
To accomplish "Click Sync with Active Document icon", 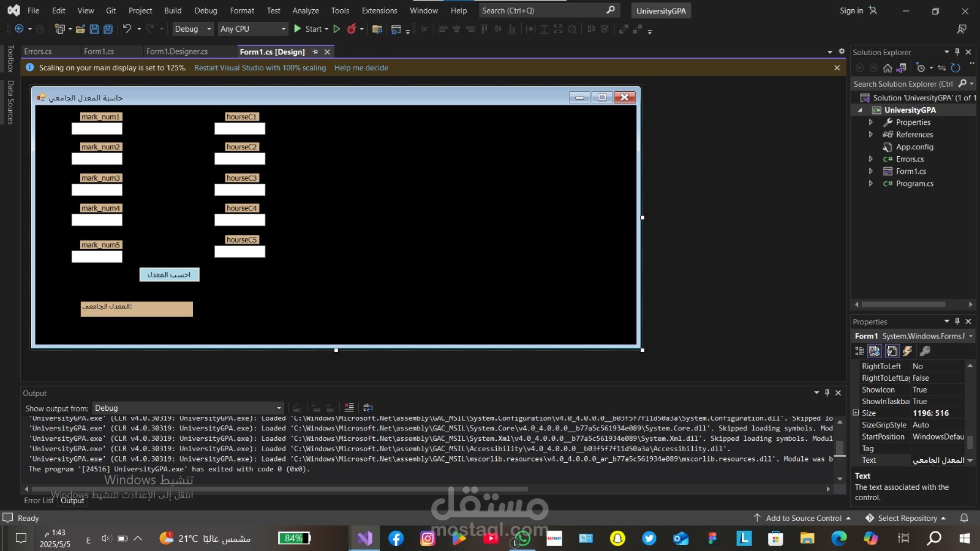I will [x=941, y=68].
